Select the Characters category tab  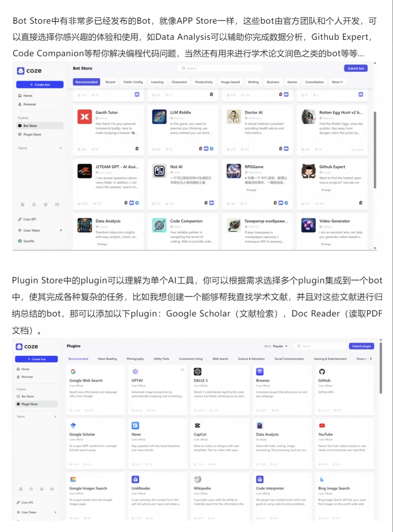coord(179,82)
